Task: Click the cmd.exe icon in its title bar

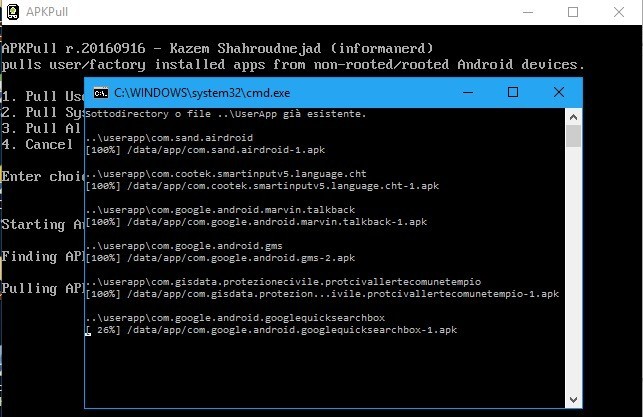Action: [101, 92]
